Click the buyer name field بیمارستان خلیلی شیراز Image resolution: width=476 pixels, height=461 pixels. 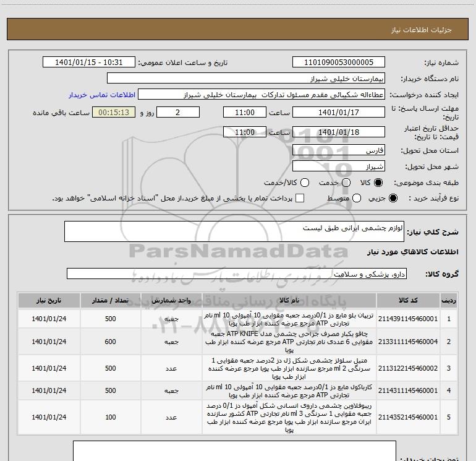(x=246, y=79)
